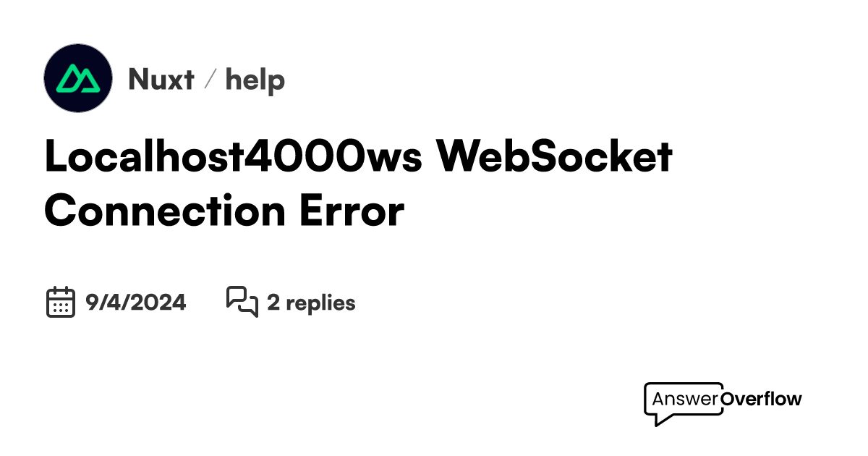Click the 9/4/2024 date text

click(x=135, y=303)
